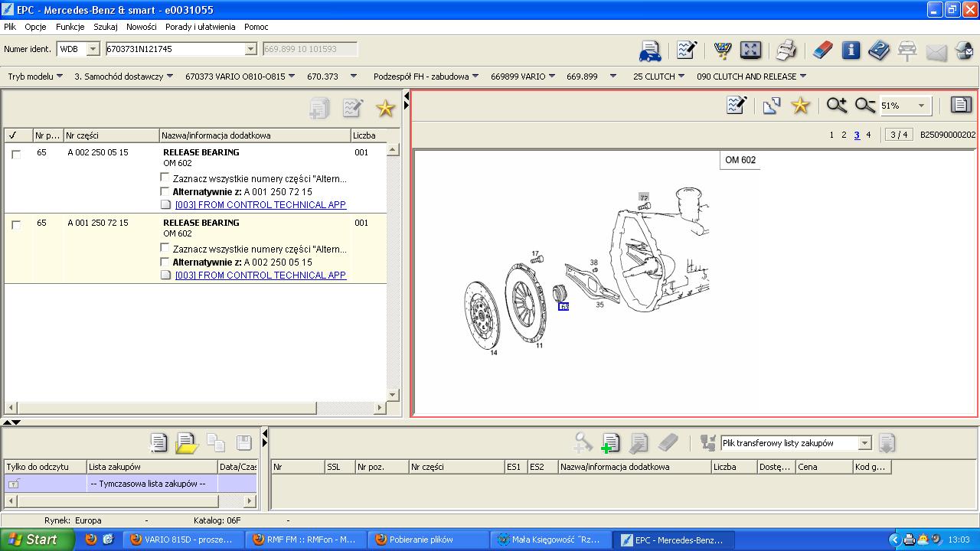Open '3. Samochód dostawczy' dropdown
The width and height of the screenshot is (980, 551).
tap(124, 77)
